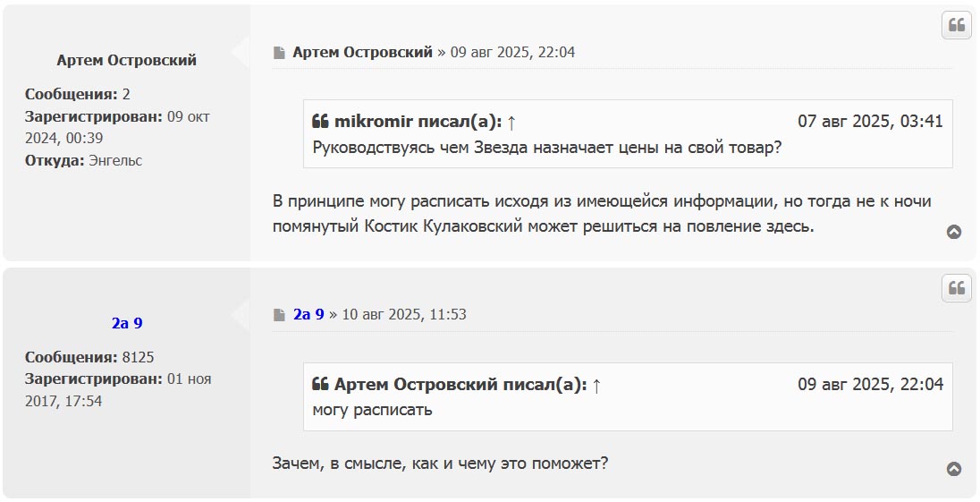Click reply text 'Зачем, в смысле, как и чему'
Image resolution: width=980 pixels, height=502 pixels.
(x=440, y=464)
